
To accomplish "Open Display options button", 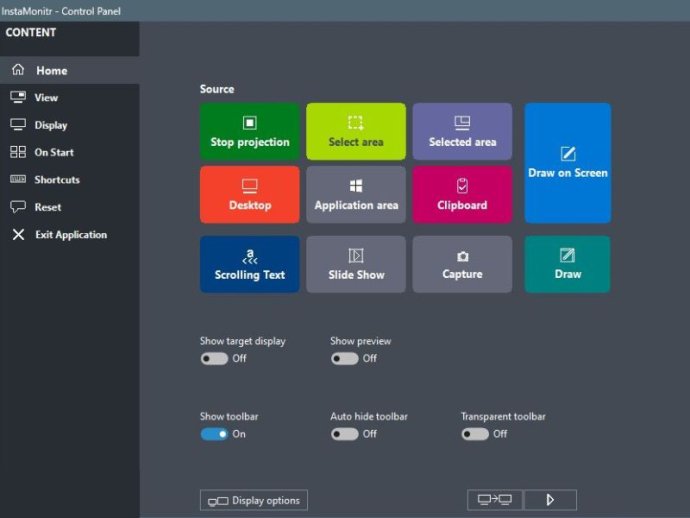I will pos(254,500).
